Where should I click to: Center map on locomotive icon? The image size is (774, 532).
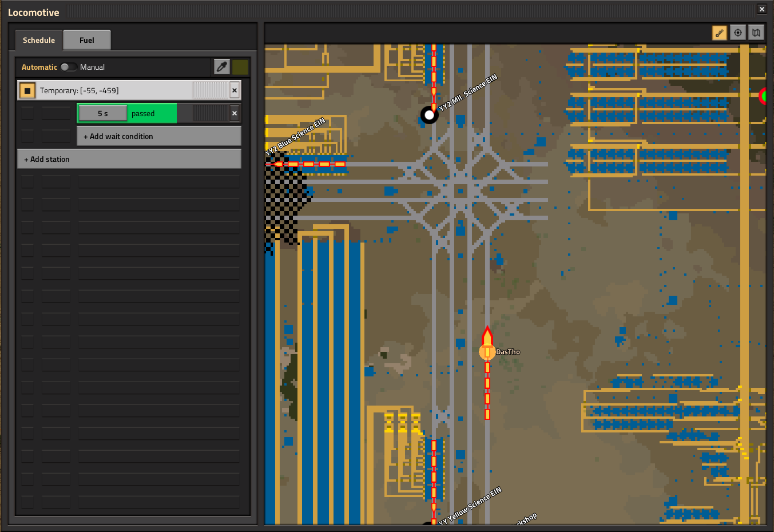tap(738, 33)
